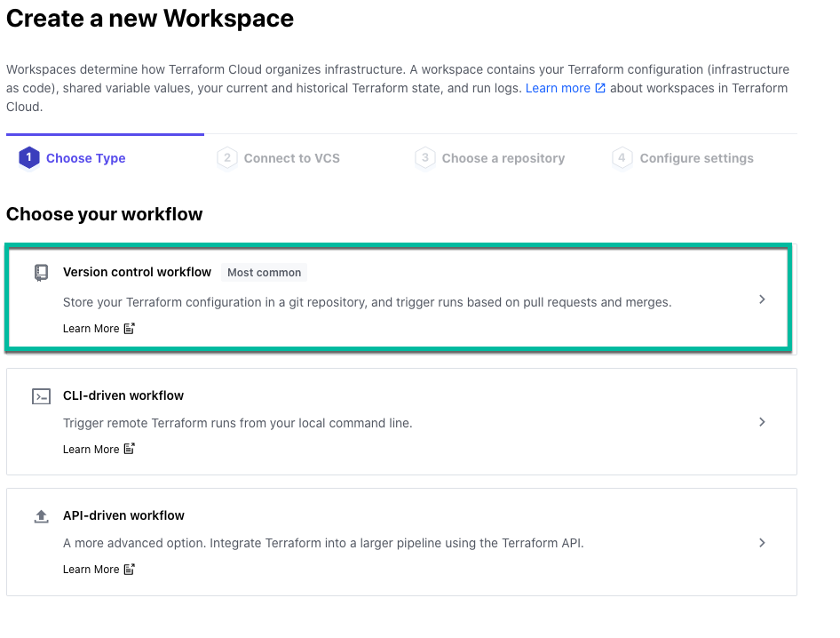Choose the CLI-driven workflow title
Screen dimensions: 840x638
click(123, 395)
